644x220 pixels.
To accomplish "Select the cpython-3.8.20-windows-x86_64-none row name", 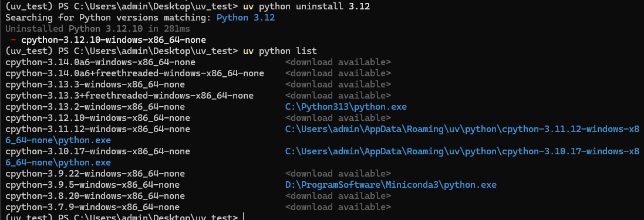I will click(95, 196).
